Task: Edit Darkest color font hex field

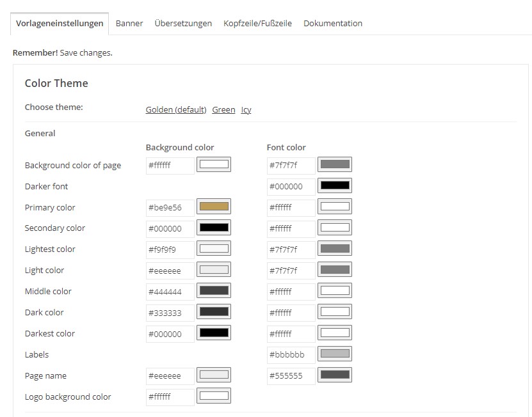Action: click(x=291, y=334)
